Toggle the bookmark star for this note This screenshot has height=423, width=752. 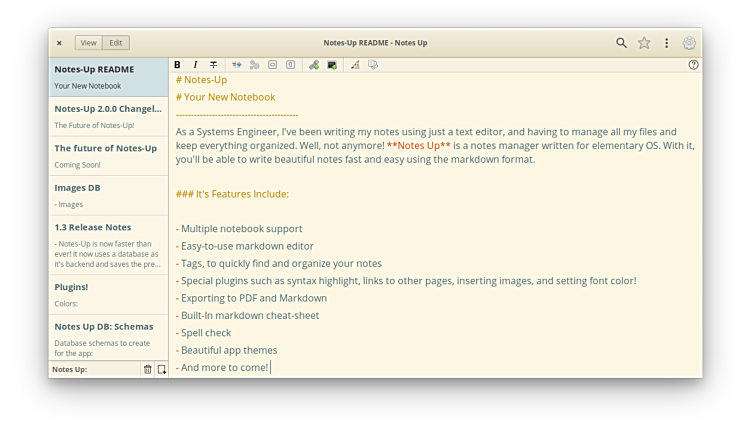pyautogui.click(x=644, y=43)
